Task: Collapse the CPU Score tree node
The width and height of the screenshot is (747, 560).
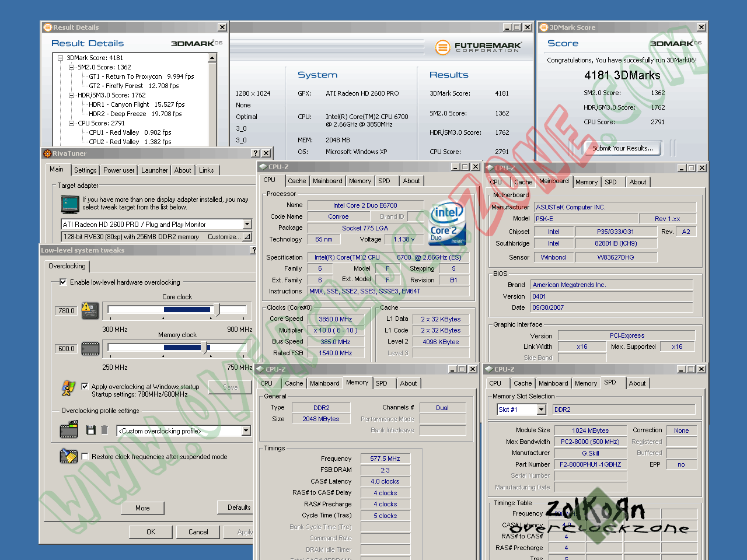Action: pos(71,123)
